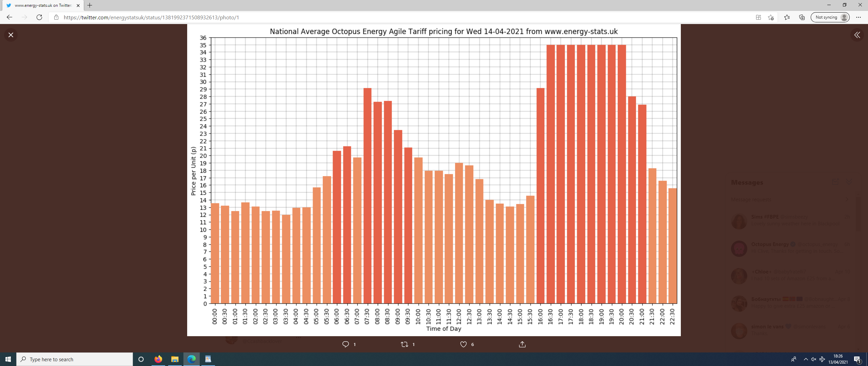868x366 pixels.
Task: Open a new browser tab
Action: point(90,5)
